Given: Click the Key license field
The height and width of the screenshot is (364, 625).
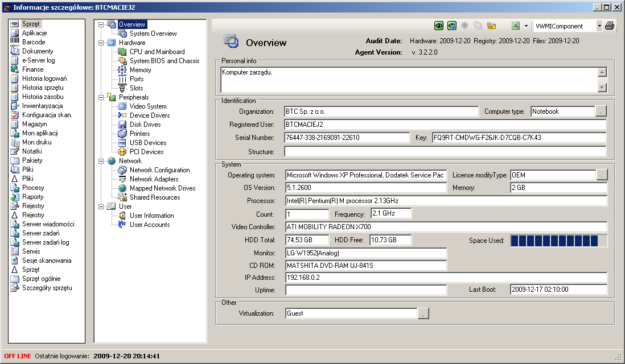Looking at the screenshot, I should point(519,138).
